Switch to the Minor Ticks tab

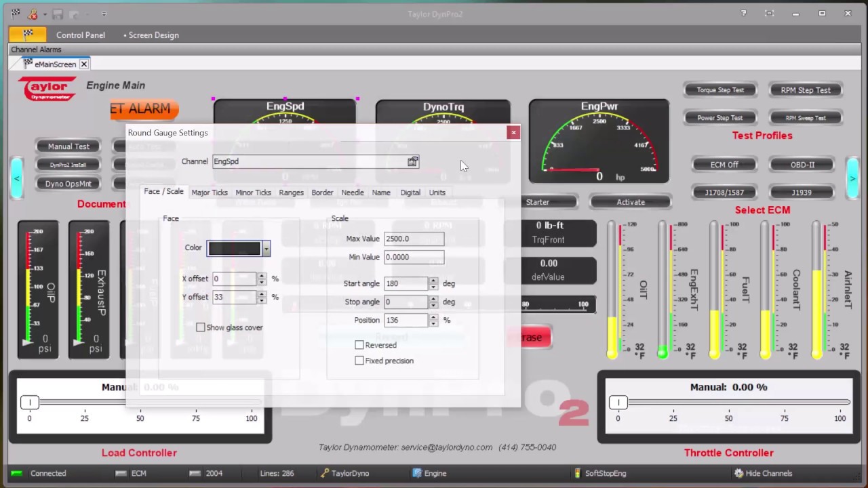click(x=253, y=192)
